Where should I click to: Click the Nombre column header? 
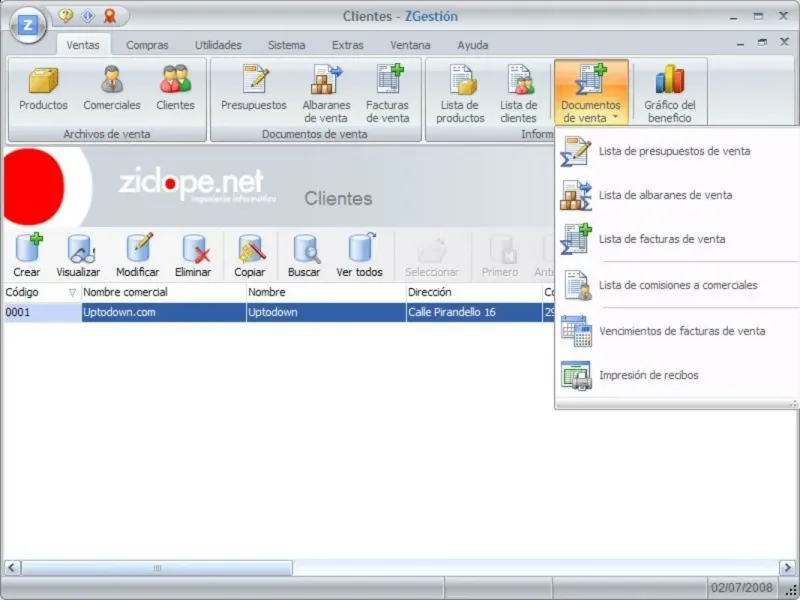(326, 292)
